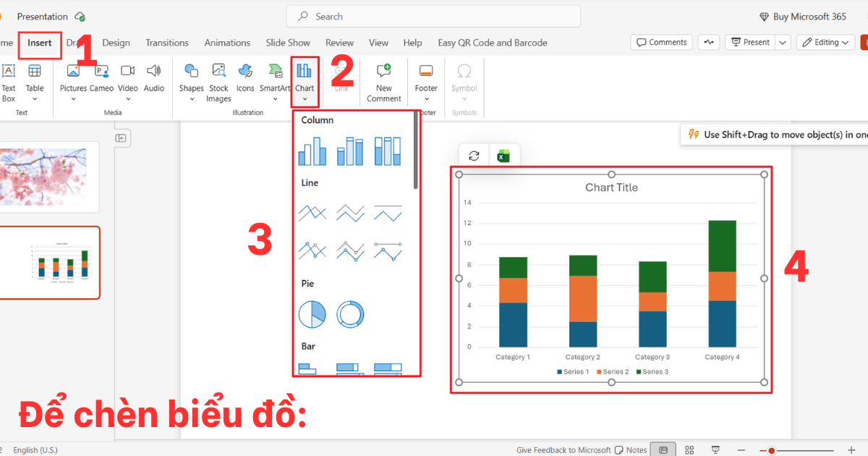This screenshot has width=868, height=456.
Task: Open the Comments pane
Action: pyautogui.click(x=661, y=43)
